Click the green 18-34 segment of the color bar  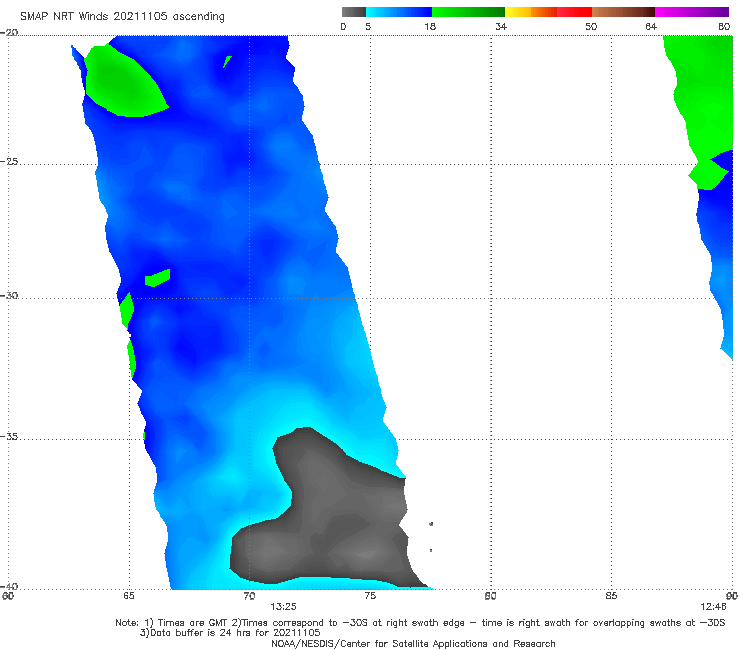tap(468, 12)
